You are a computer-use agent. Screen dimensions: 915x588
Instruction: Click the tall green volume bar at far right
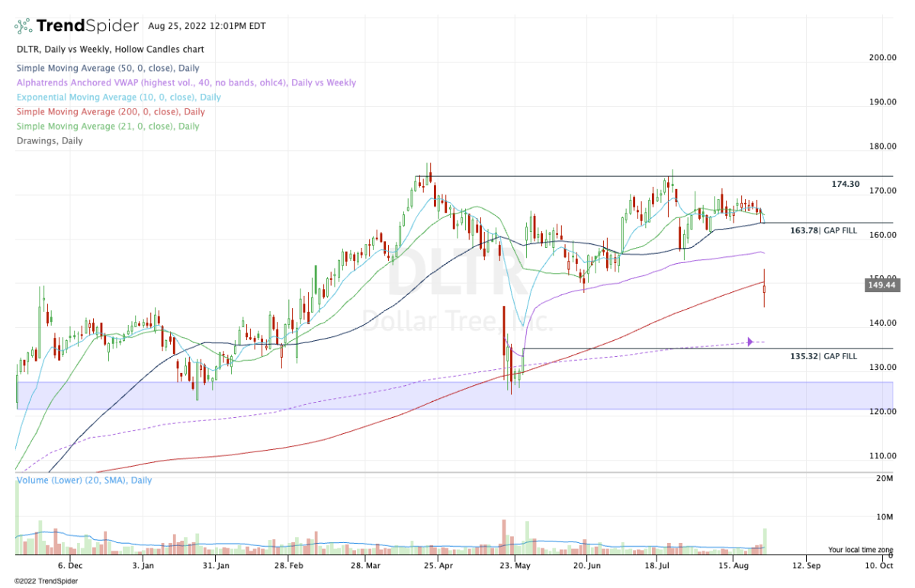(764, 541)
